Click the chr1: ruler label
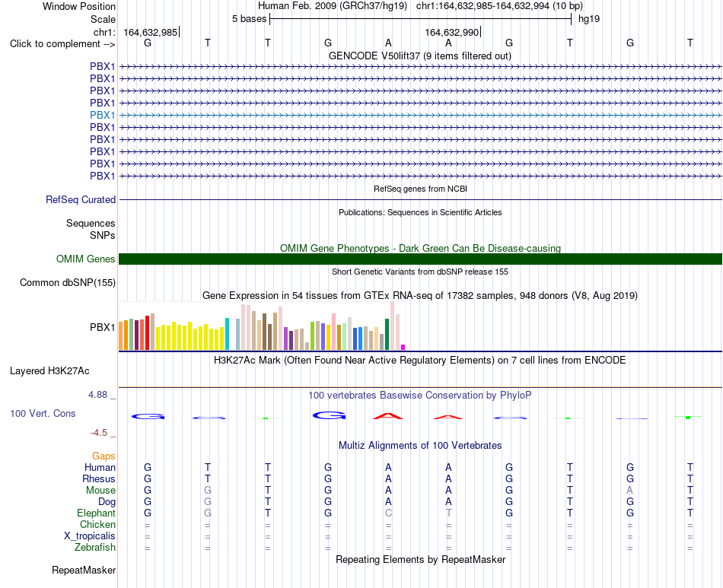The image size is (723, 588). pos(104,32)
